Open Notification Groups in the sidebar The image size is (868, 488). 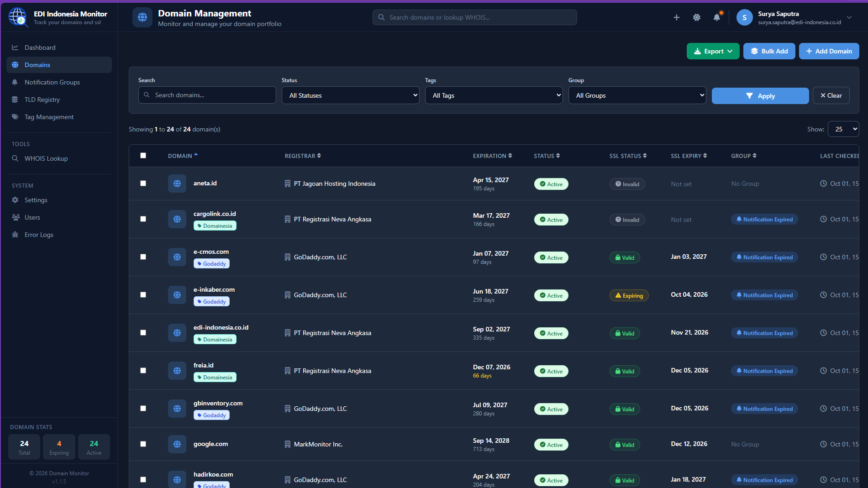click(x=59, y=82)
